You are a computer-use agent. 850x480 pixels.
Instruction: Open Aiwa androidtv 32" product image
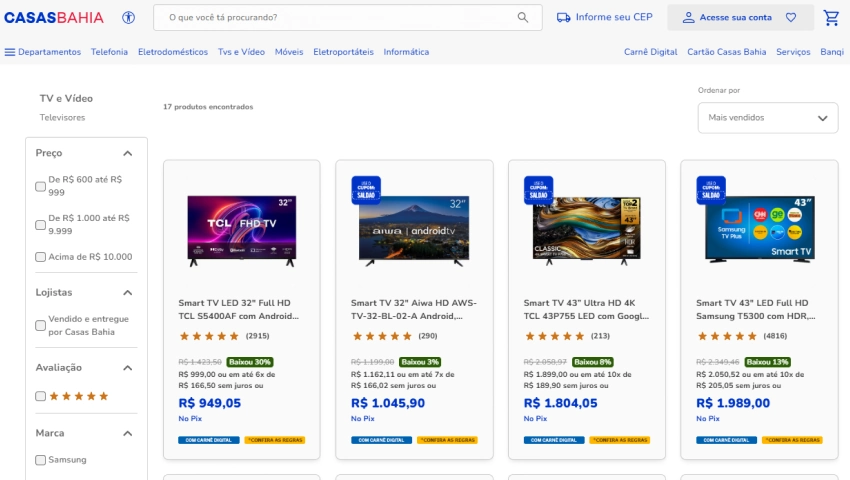414,231
